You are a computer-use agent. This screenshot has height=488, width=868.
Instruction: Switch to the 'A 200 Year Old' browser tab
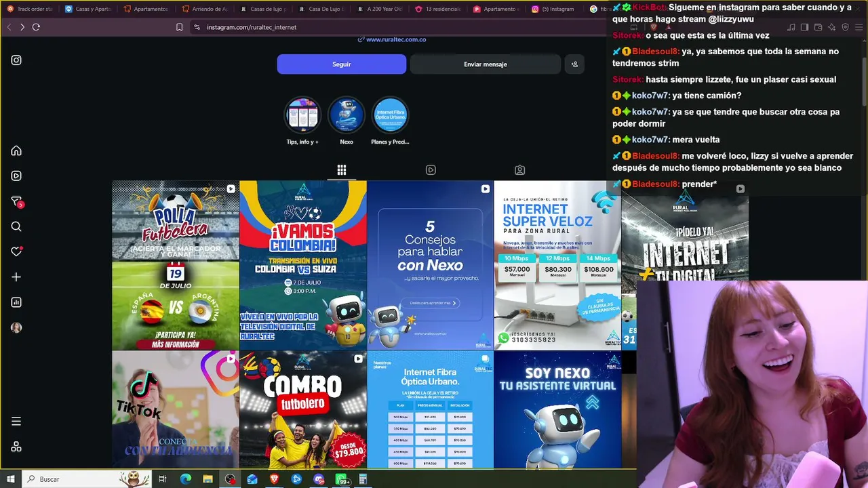click(380, 9)
